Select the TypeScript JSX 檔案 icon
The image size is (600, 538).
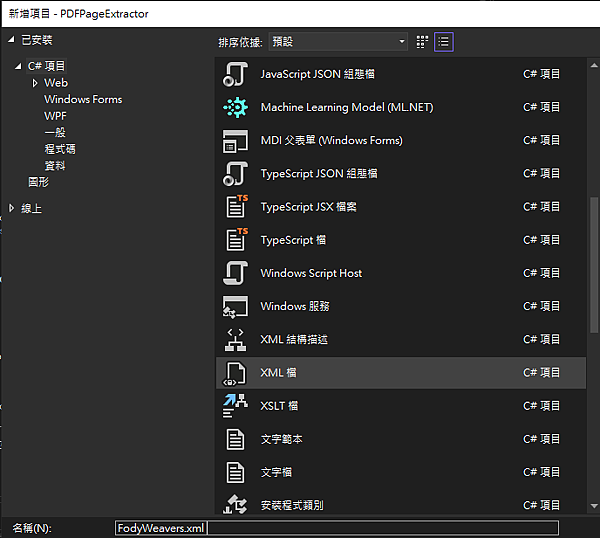pyautogui.click(x=236, y=206)
